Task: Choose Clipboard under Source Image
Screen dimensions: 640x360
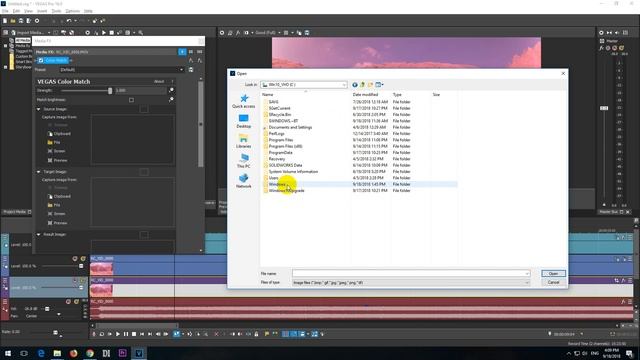Action: click(x=59, y=134)
